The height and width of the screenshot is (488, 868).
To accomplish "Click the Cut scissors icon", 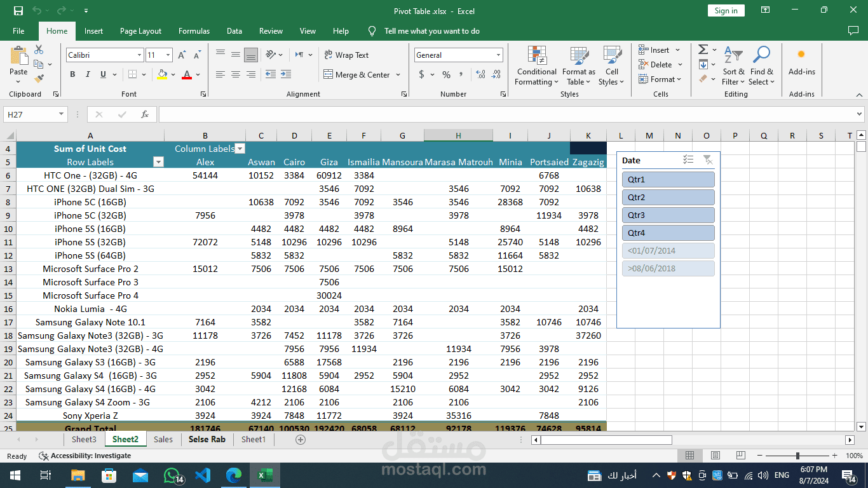I will (39, 50).
